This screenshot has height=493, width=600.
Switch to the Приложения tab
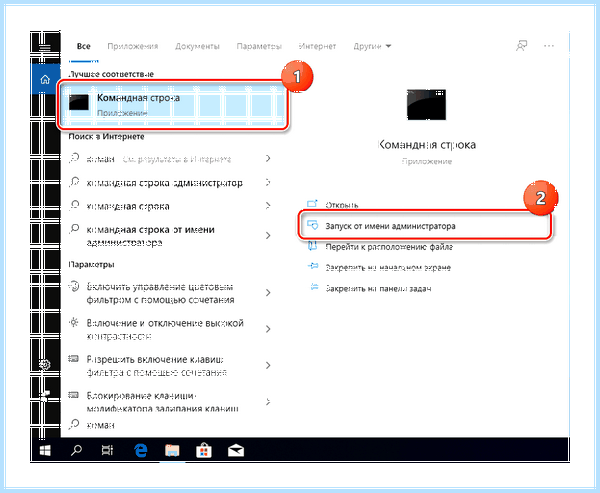pyautogui.click(x=132, y=46)
